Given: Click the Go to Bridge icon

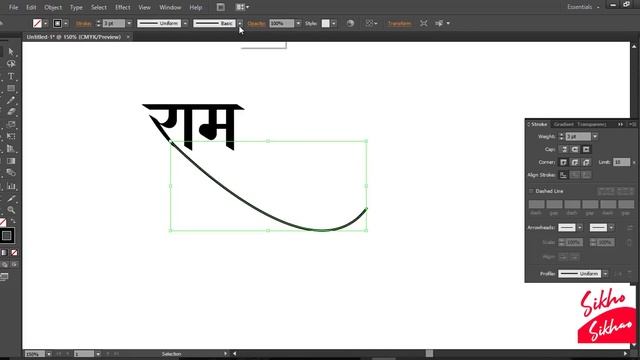Looking at the screenshot, I should point(220,7).
